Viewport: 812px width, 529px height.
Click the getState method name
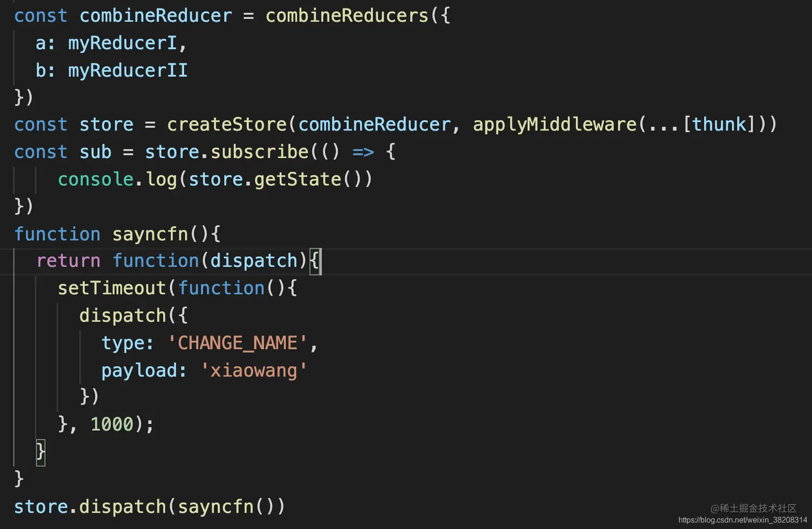click(x=298, y=179)
